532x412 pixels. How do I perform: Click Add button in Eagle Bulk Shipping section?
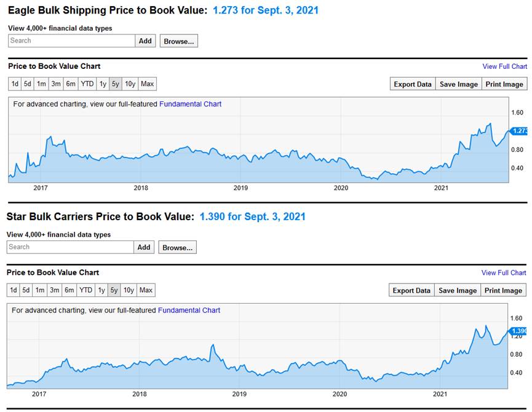tap(145, 41)
